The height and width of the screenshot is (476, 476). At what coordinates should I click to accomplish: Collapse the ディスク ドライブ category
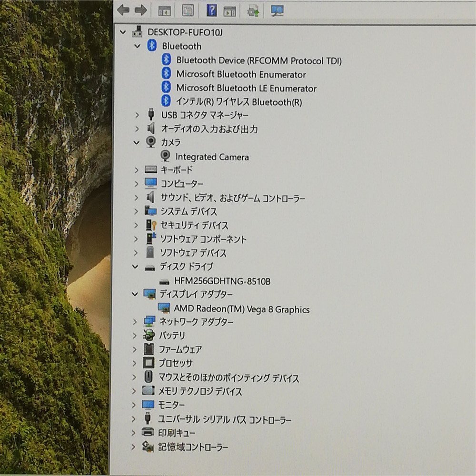[135, 267]
